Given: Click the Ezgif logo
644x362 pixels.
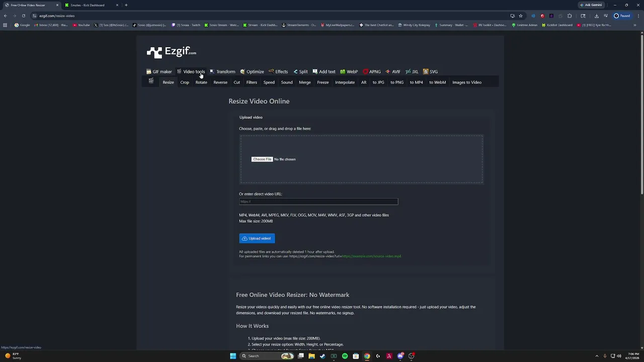Looking at the screenshot, I should [172, 52].
